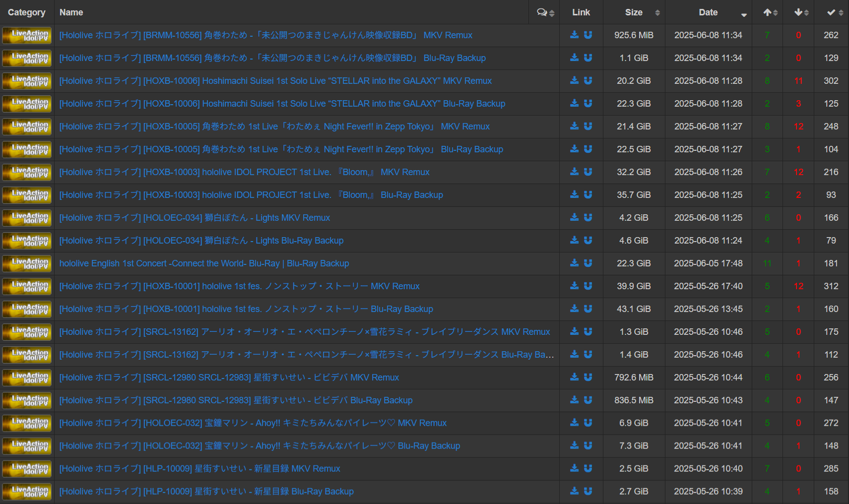Viewport: 849px width, 504px height.
Task: Download torrent for SRCL-13162 MKV Remux row
Action: (574, 331)
